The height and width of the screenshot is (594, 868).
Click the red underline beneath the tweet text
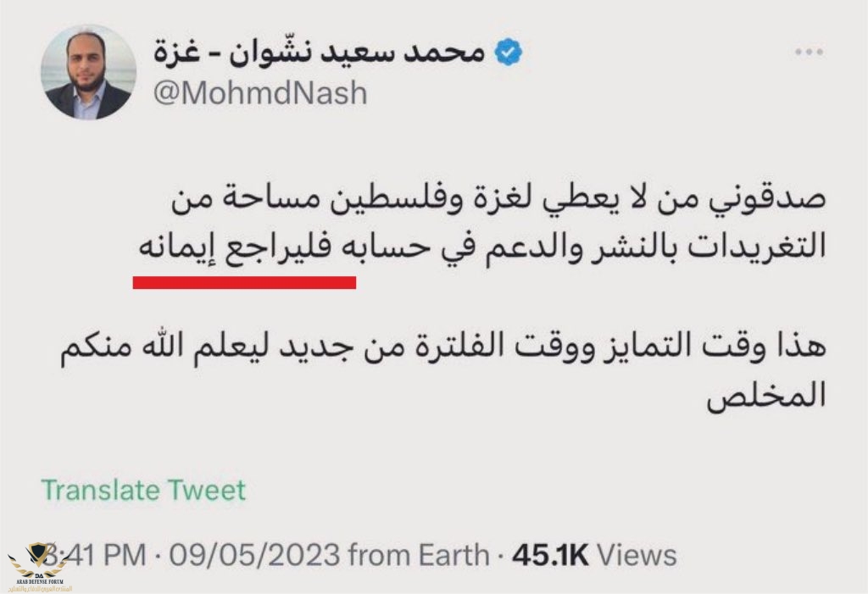tap(244, 285)
